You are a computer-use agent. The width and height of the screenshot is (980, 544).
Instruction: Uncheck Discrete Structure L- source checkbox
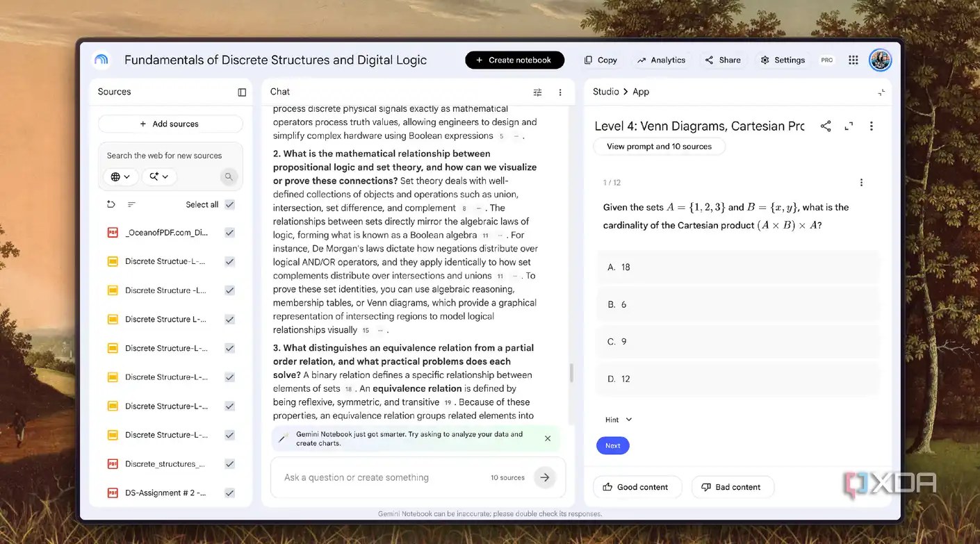click(x=229, y=320)
